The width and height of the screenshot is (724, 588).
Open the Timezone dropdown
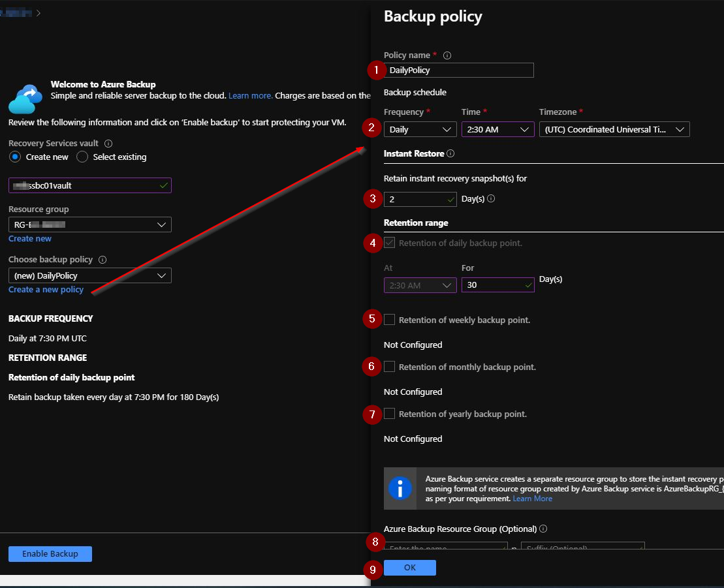[x=614, y=129]
